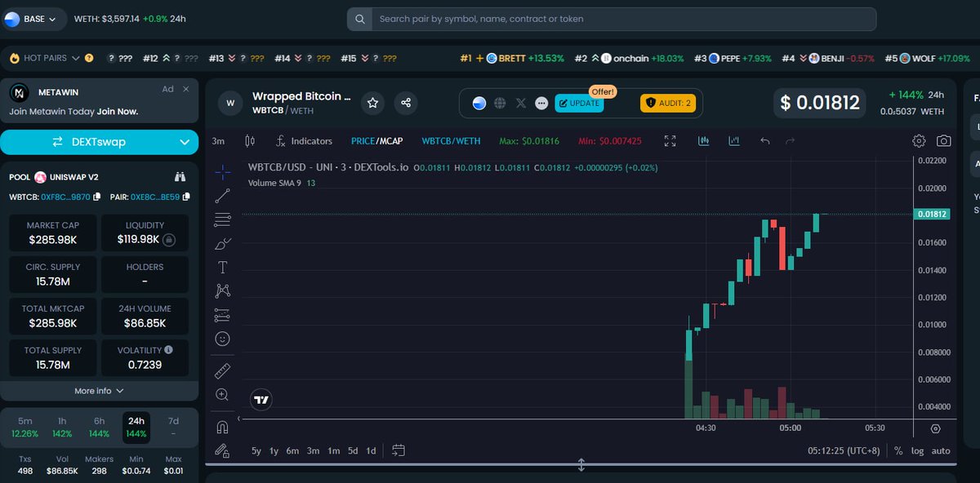The width and height of the screenshot is (980, 483).
Task: Select the crosshair cursor tool
Action: [x=222, y=172]
